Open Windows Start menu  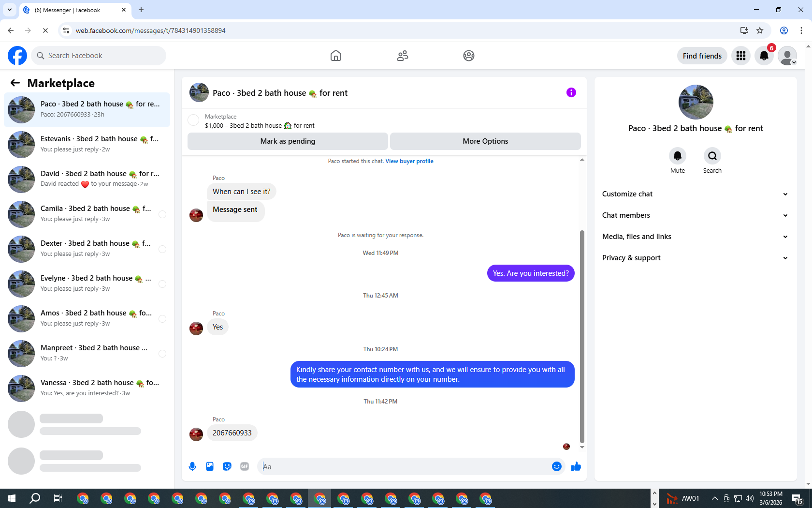pos(12,498)
